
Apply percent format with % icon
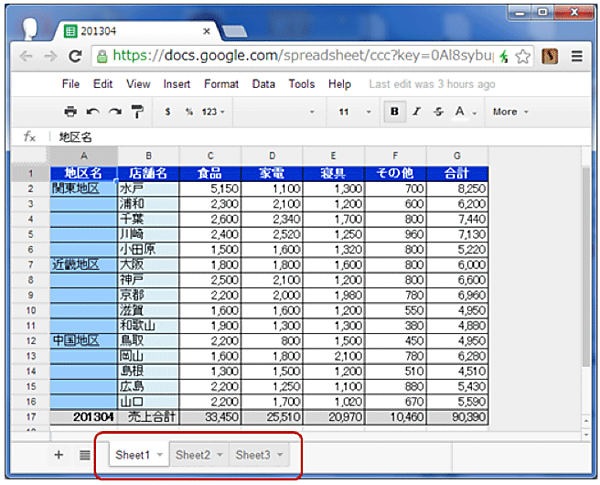[188, 112]
